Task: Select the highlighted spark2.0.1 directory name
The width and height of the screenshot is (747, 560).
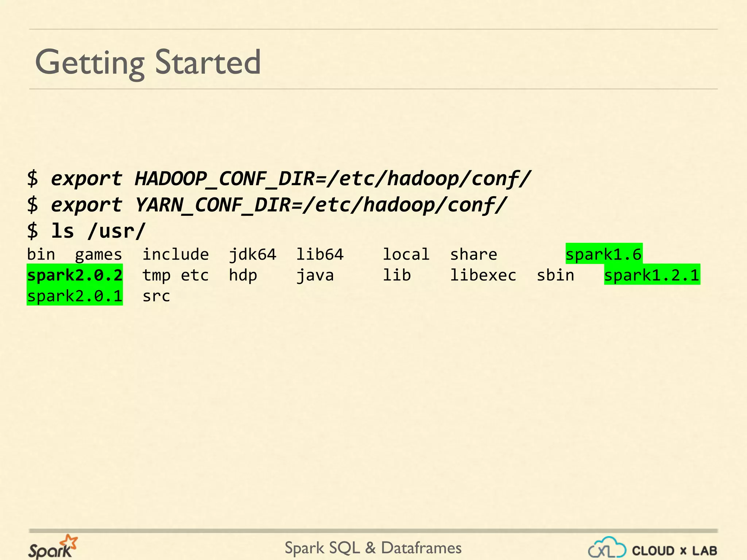Action: (x=75, y=296)
